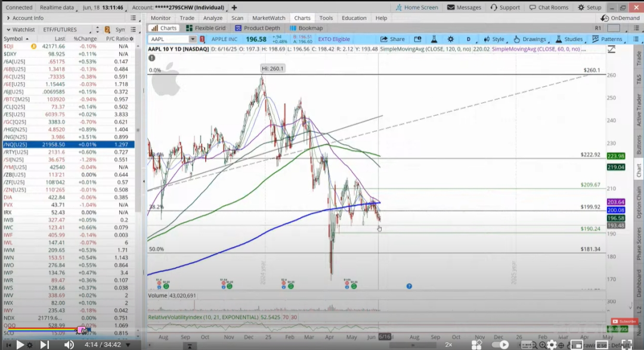Screen dimensions: 644x350
Task: Switch to the Scan tab
Action: [237, 18]
